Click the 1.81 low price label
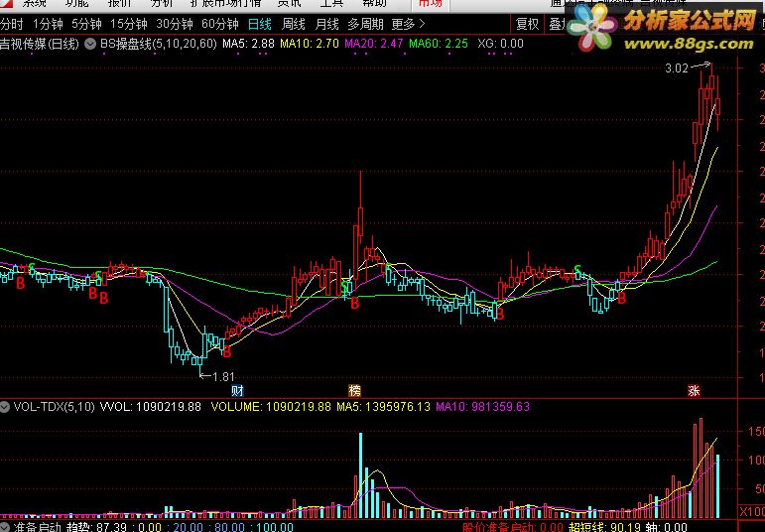Screen dimensions: 765x532 (224, 377)
